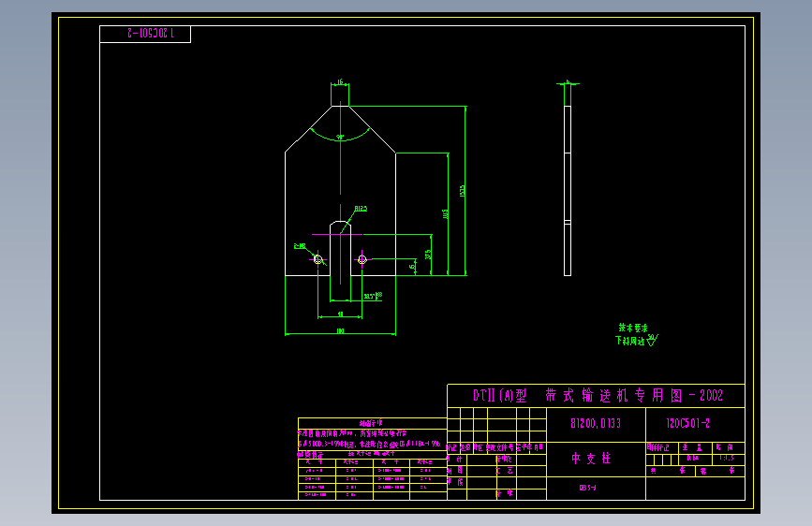
Task: Click the '2-M8' hole callout
Action: point(300,246)
